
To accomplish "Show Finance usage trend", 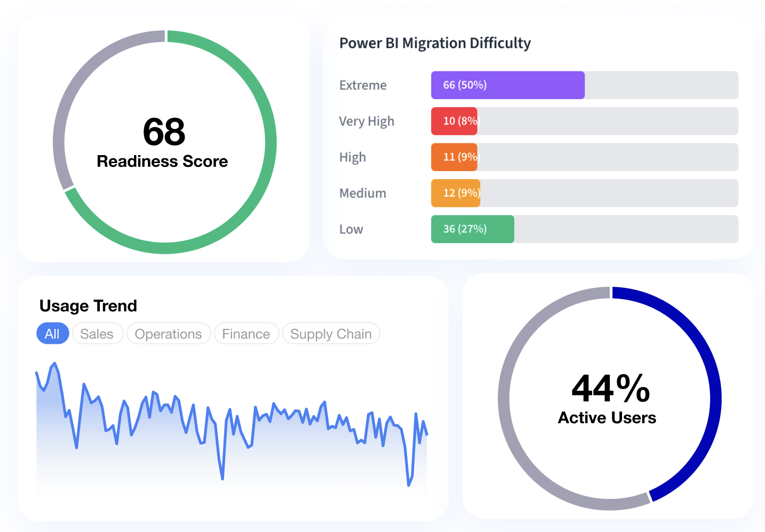I will (246, 334).
